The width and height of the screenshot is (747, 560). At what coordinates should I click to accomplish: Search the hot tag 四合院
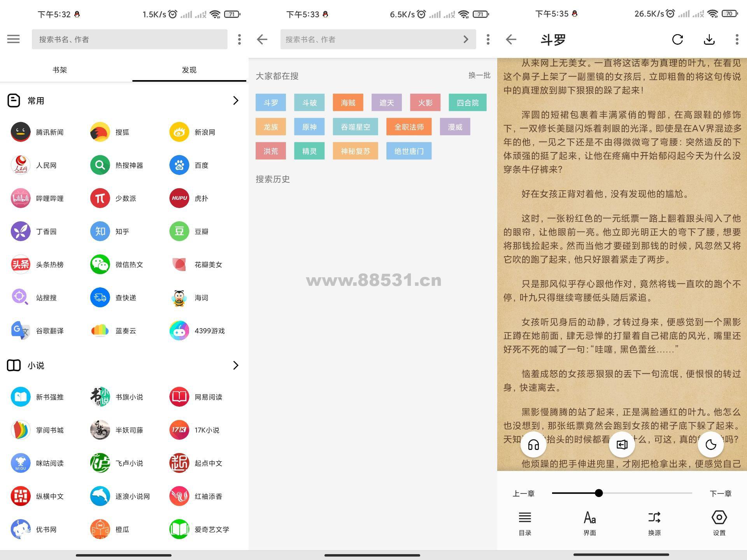pos(468,103)
